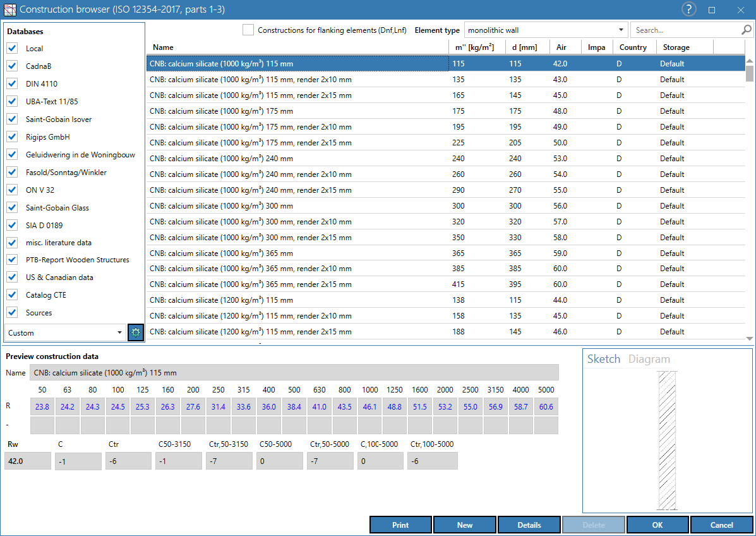Screen dimensions: 756x536
Task: Select the Sketch tab
Action: click(x=604, y=359)
